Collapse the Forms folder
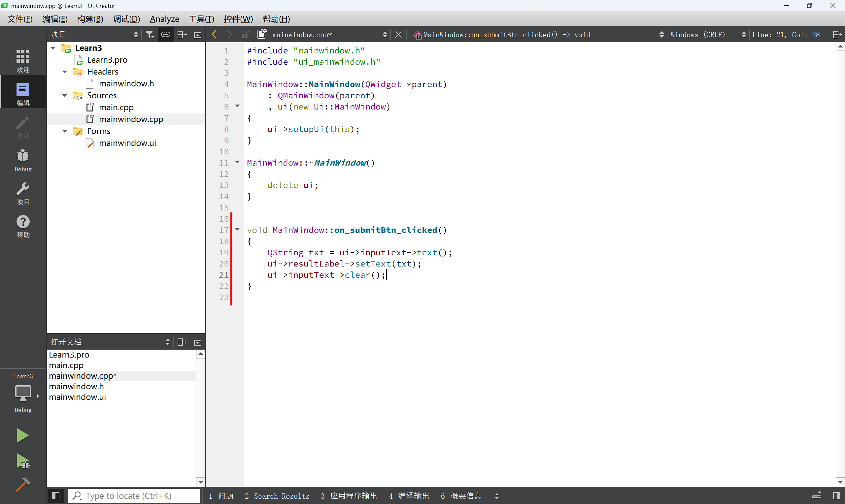The height and width of the screenshot is (504, 845). [x=65, y=131]
